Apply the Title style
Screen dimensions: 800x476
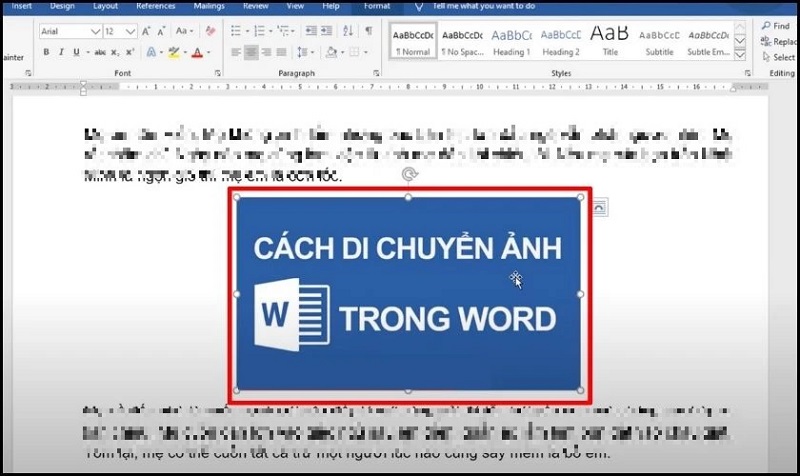tap(610, 41)
